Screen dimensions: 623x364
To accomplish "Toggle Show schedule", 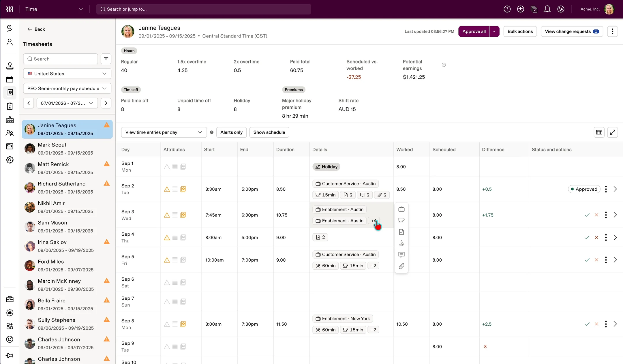I will click(269, 132).
